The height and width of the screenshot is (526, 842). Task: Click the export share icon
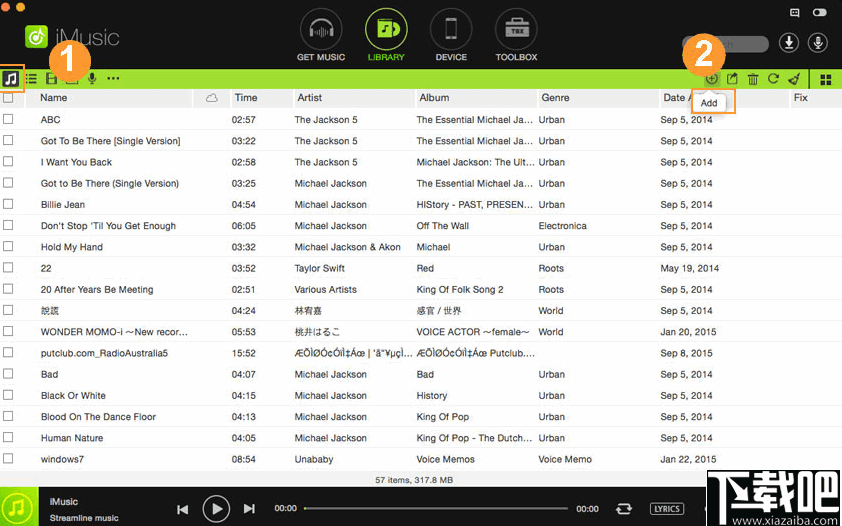[732, 79]
